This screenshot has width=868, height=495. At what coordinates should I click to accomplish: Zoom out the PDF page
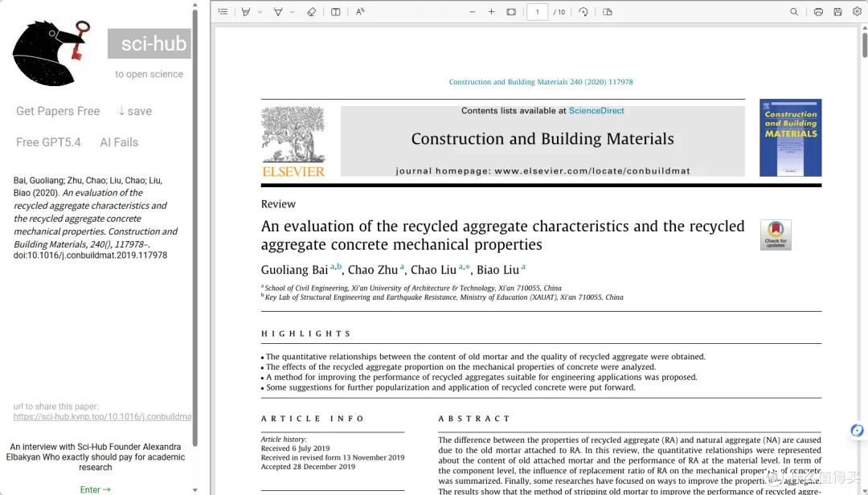(x=473, y=11)
